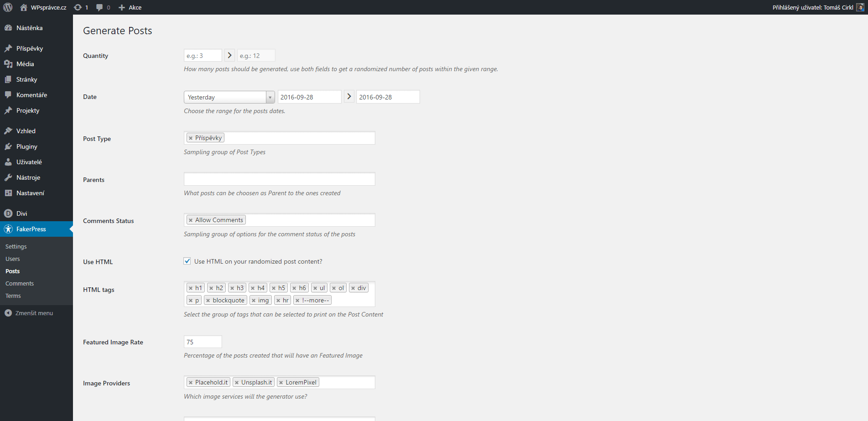The width and height of the screenshot is (868, 421).
Task: Click the WordPress logo icon
Action: point(8,7)
